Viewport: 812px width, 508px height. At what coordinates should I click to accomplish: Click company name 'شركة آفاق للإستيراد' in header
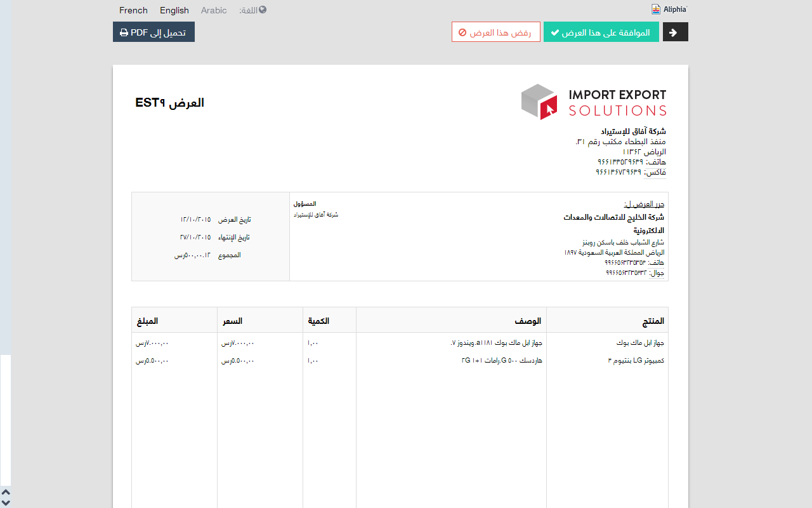633,131
